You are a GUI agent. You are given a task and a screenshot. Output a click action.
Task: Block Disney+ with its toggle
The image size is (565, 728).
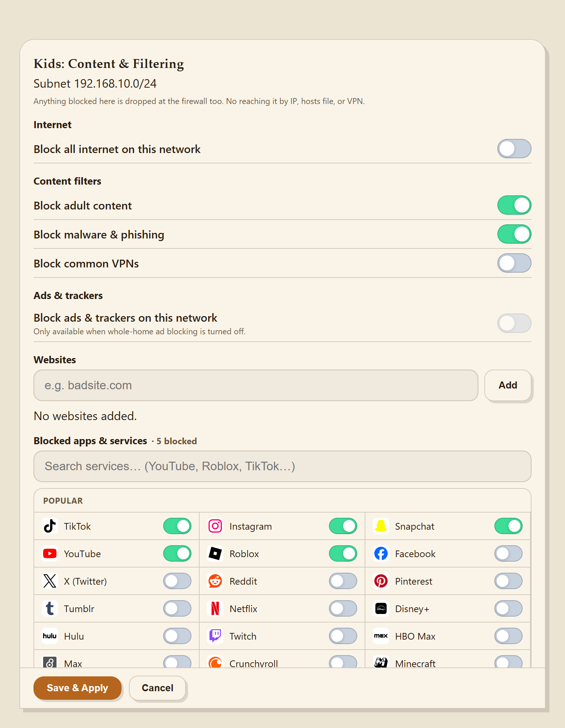coord(508,608)
